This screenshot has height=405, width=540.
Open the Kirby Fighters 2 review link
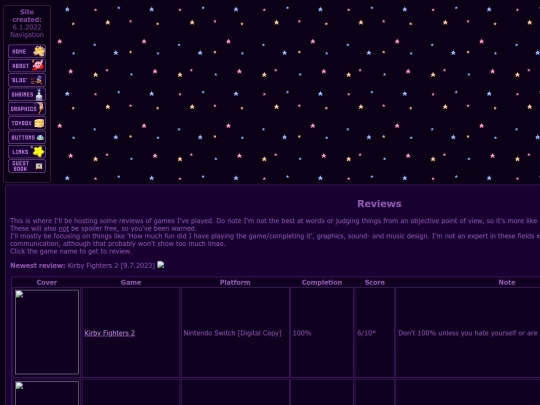pos(110,333)
